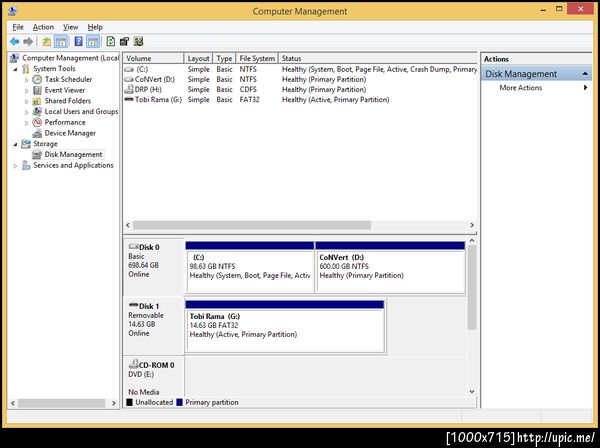
Task: Toggle Show/Hide Action Pane toolbar icon
Action: 93,41
